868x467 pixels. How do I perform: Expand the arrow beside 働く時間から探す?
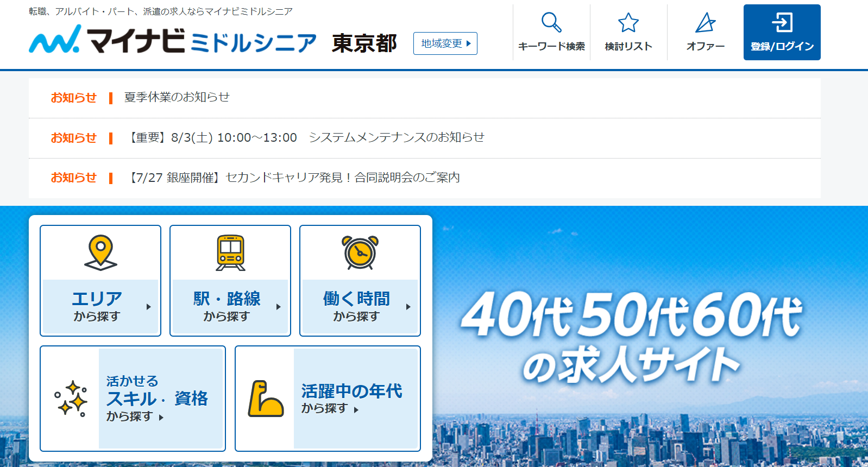pos(408,307)
